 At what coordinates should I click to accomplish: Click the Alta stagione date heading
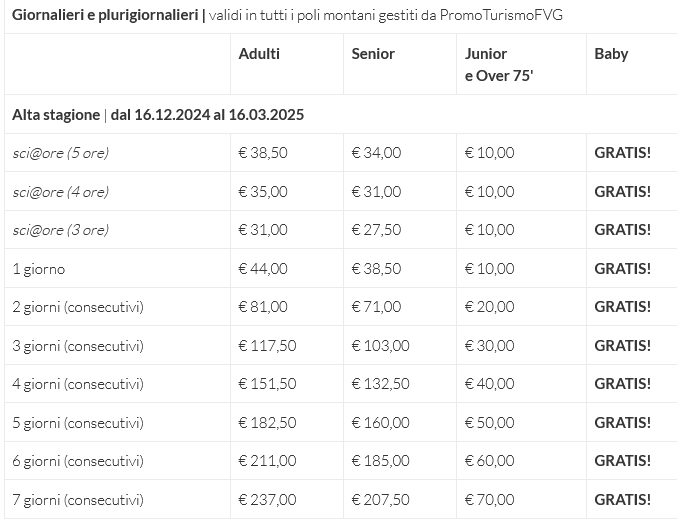tap(158, 115)
